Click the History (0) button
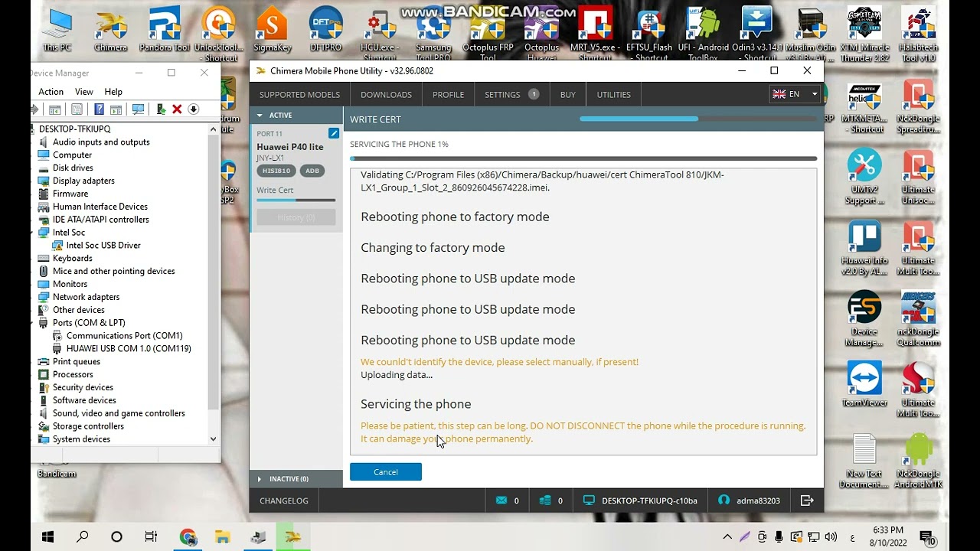The height and width of the screenshot is (551, 980). pos(296,217)
